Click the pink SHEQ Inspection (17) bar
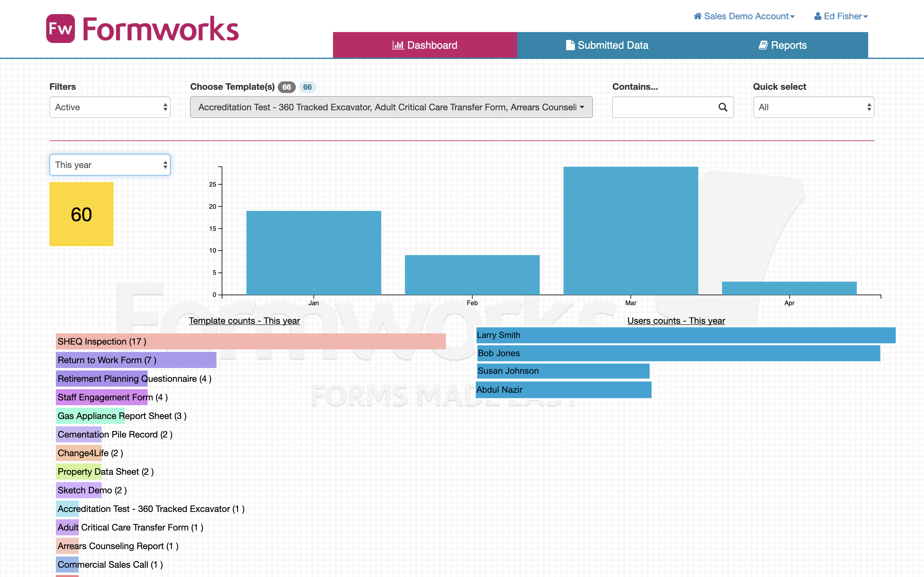The width and height of the screenshot is (924, 577). point(251,341)
